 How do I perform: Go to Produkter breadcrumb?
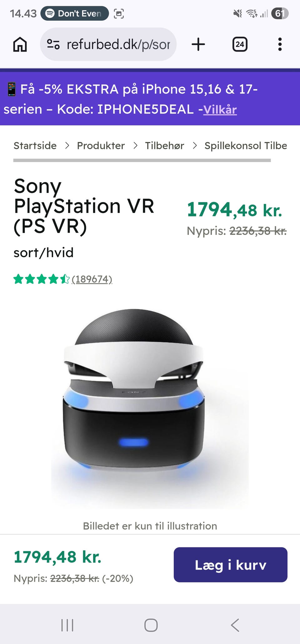tap(101, 145)
